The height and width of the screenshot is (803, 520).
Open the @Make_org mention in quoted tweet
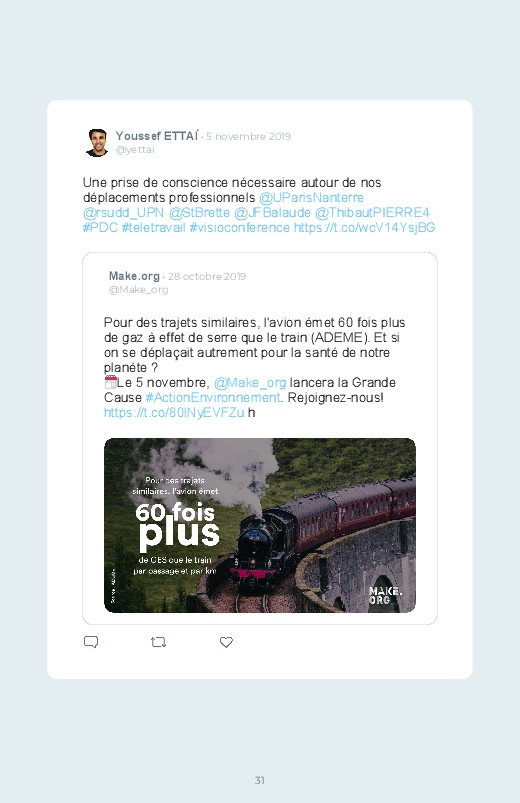point(250,383)
